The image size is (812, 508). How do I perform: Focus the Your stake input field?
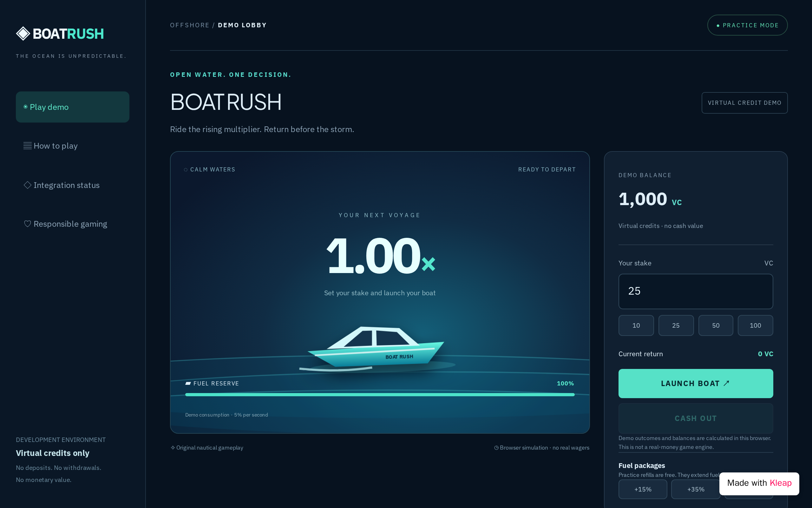pos(696,291)
